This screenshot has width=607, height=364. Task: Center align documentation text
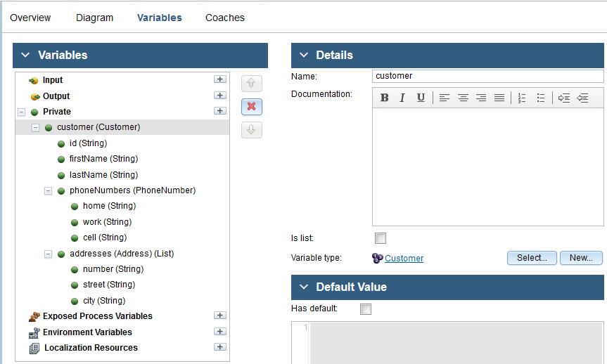463,98
